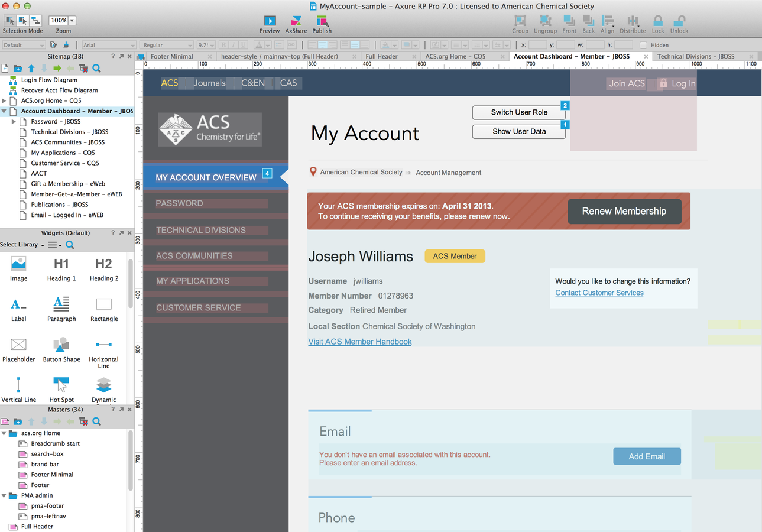Close the Account Dashboard – Member tab
This screenshot has width=762, height=532.
(x=646, y=57)
